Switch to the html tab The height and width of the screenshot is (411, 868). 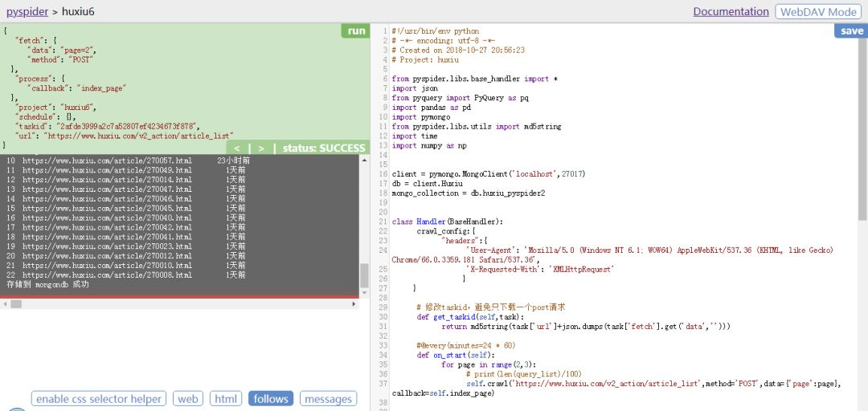click(x=226, y=399)
